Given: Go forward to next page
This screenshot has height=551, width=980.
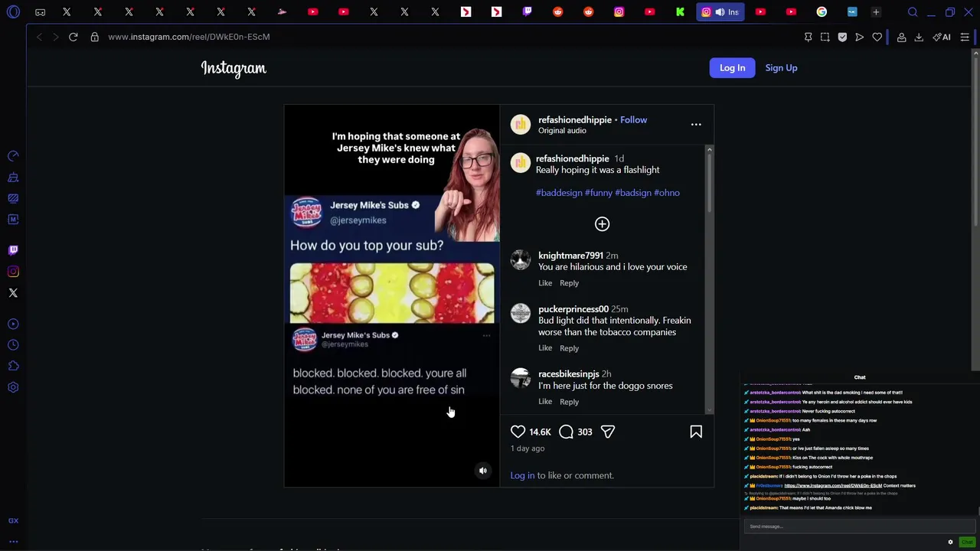Looking at the screenshot, I should 56,37.
